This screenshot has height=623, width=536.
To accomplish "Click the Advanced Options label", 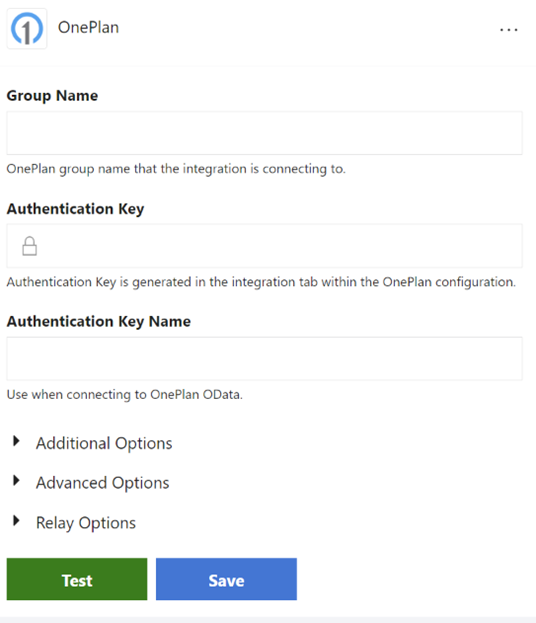I will click(x=103, y=483).
